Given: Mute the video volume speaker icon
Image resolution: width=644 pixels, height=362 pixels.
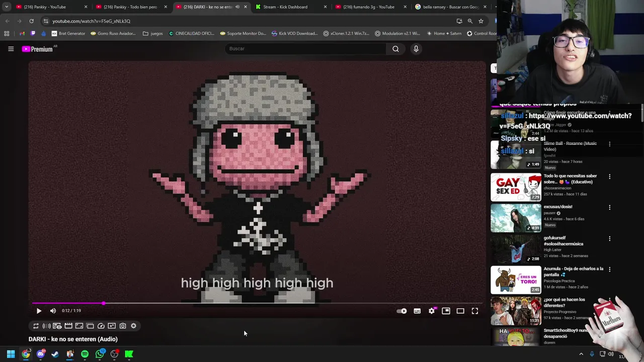Looking at the screenshot, I should click(x=53, y=311).
